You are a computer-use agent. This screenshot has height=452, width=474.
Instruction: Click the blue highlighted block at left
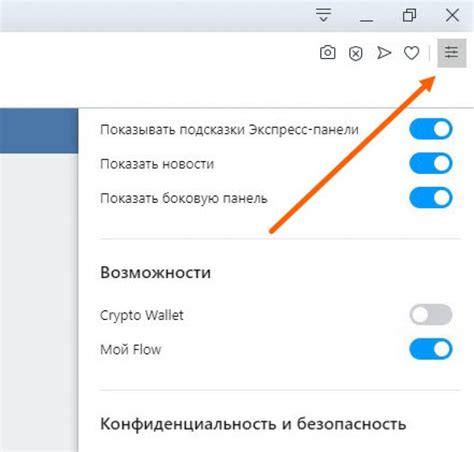(39, 131)
